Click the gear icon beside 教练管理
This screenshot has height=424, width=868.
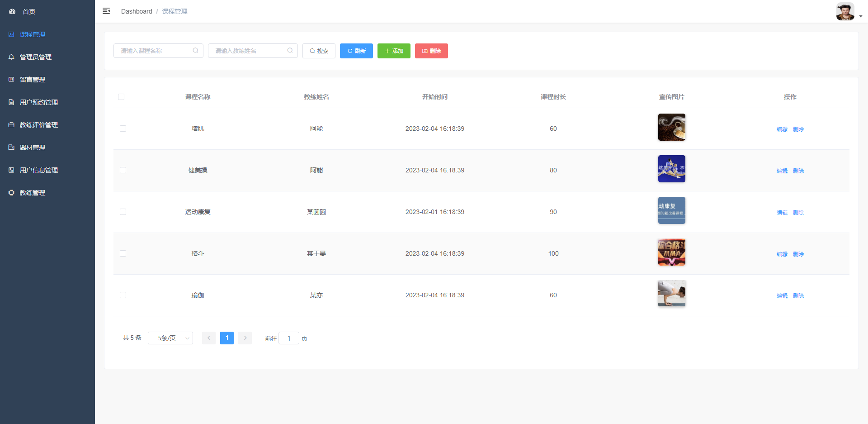[11, 193]
